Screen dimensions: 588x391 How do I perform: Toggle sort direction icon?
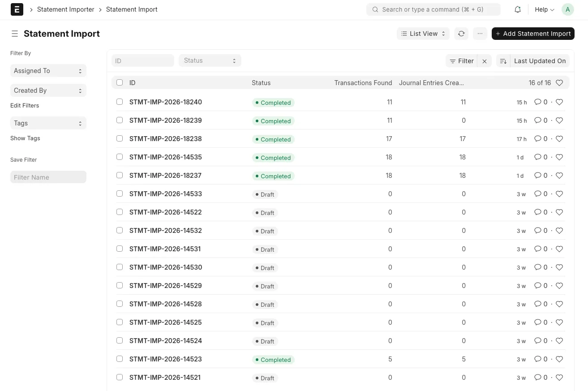(x=503, y=61)
